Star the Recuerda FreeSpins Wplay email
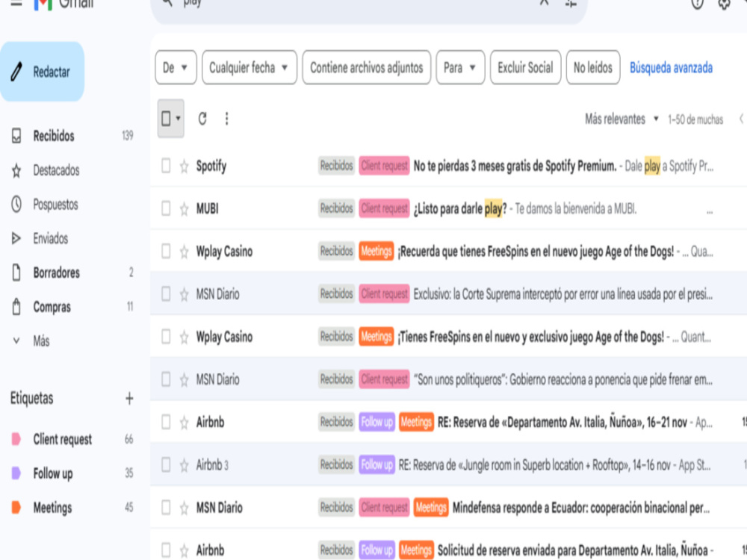Viewport: 747px width, 560px height. pyautogui.click(x=184, y=252)
